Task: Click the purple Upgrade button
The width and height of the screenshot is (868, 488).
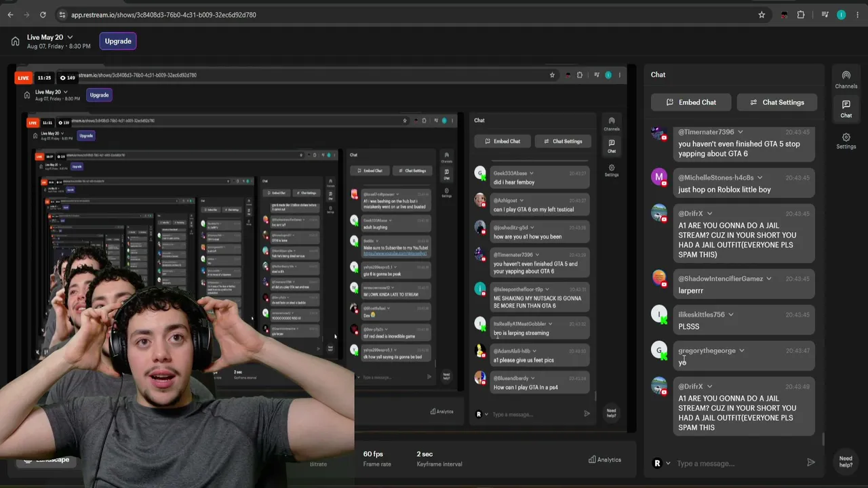Action: 118,41
